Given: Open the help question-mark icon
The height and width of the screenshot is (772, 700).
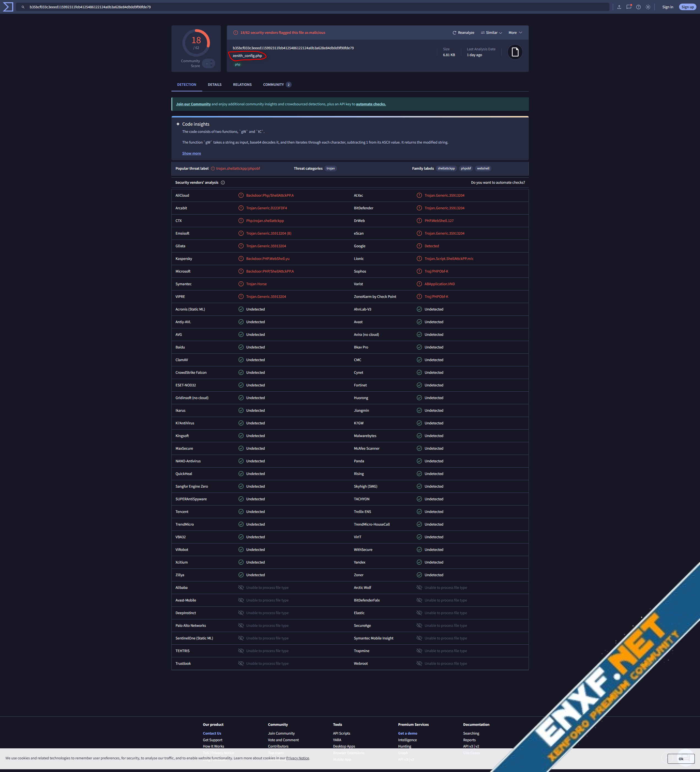Looking at the screenshot, I should 638,7.
